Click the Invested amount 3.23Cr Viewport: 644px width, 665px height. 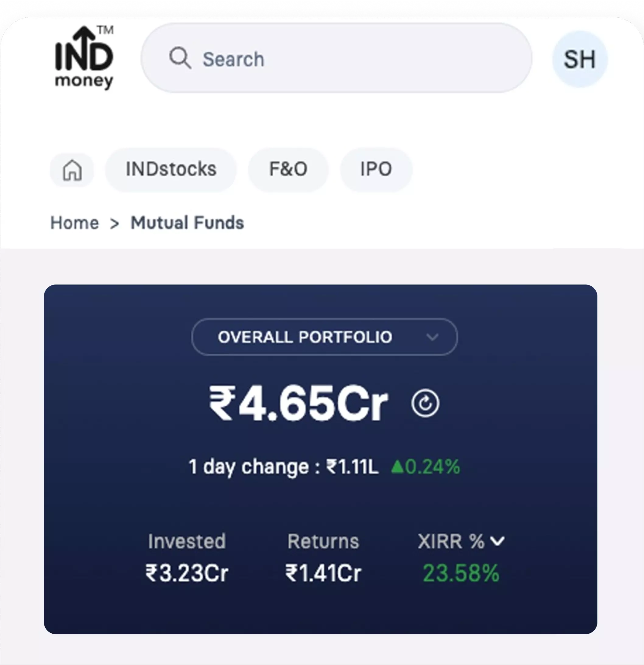click(187, 573)
